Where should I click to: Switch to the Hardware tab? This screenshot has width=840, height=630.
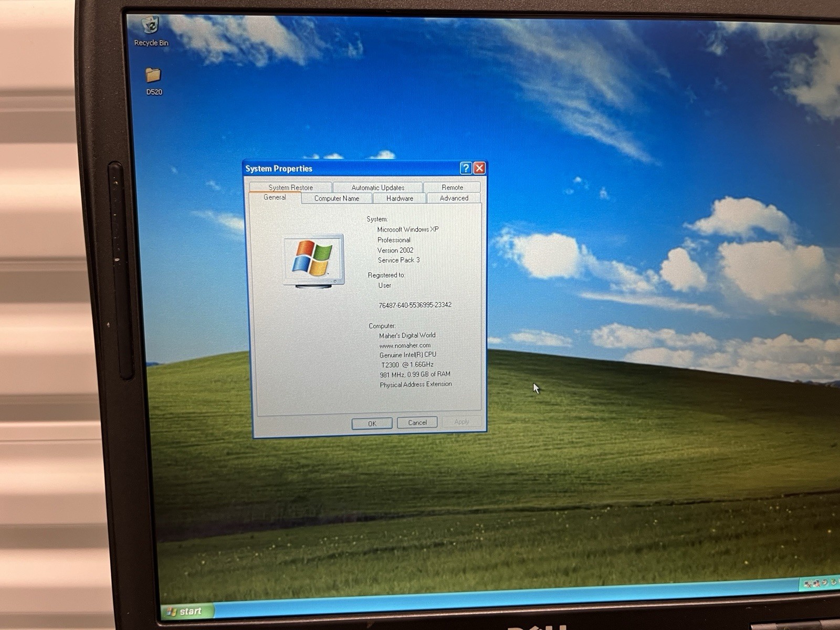pos(400,198)
